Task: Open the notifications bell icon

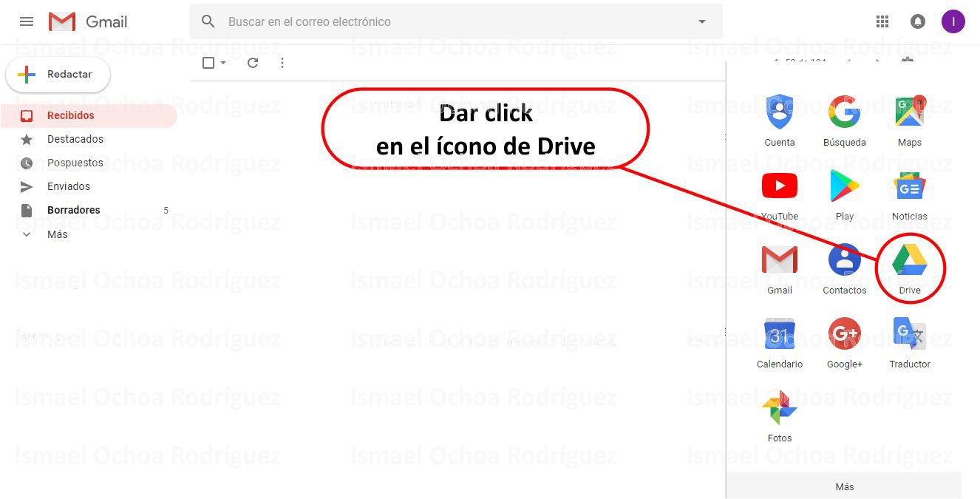Action: click(x=918, y=21)
